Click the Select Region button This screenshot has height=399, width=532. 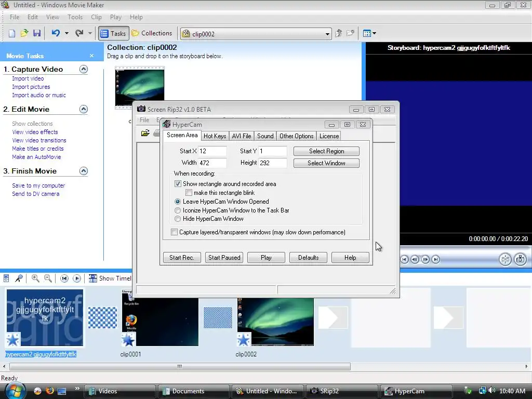[326, 151]
